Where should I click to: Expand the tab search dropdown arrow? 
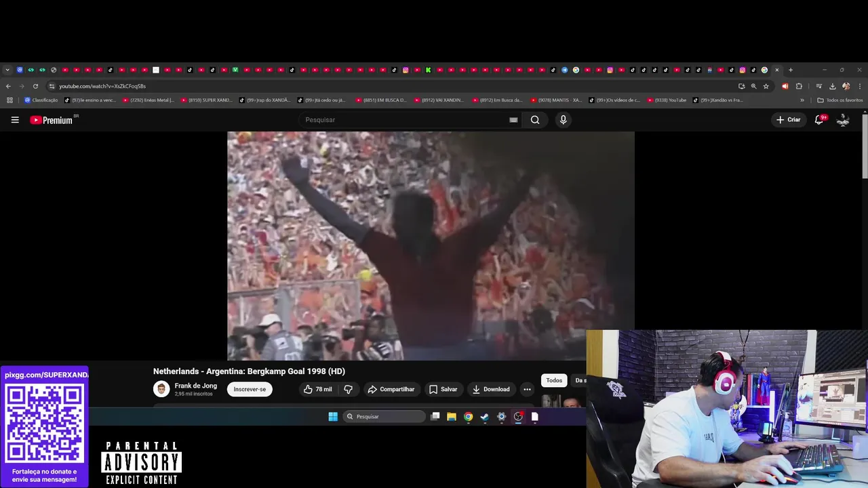(7, 70)
